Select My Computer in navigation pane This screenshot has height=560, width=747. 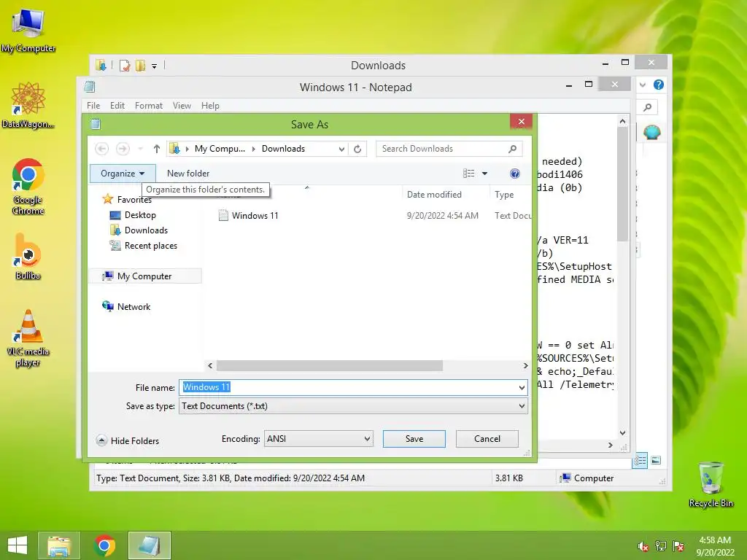(144, 276)
